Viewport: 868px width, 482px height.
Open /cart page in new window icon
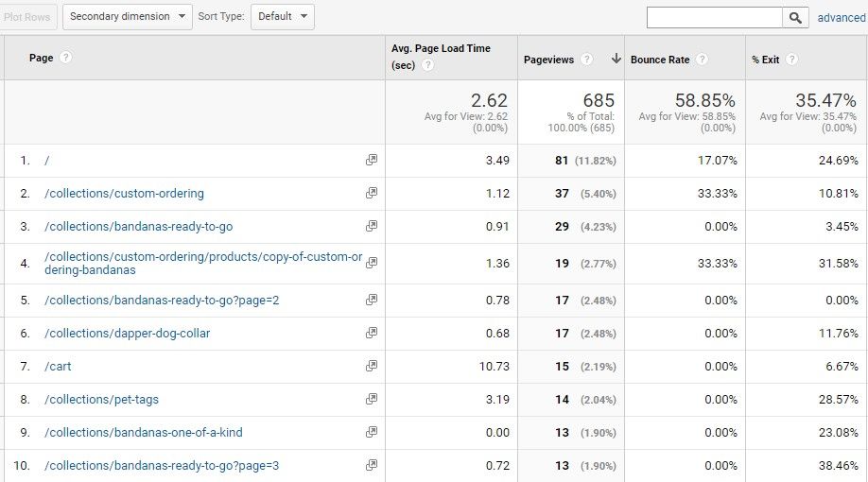pyautogui.click(x=372, y=367)
